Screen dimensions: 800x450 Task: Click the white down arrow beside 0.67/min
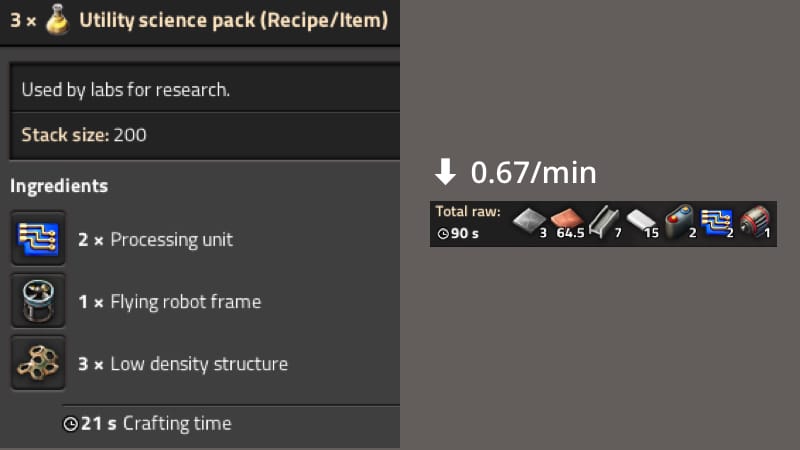(445, 173)
